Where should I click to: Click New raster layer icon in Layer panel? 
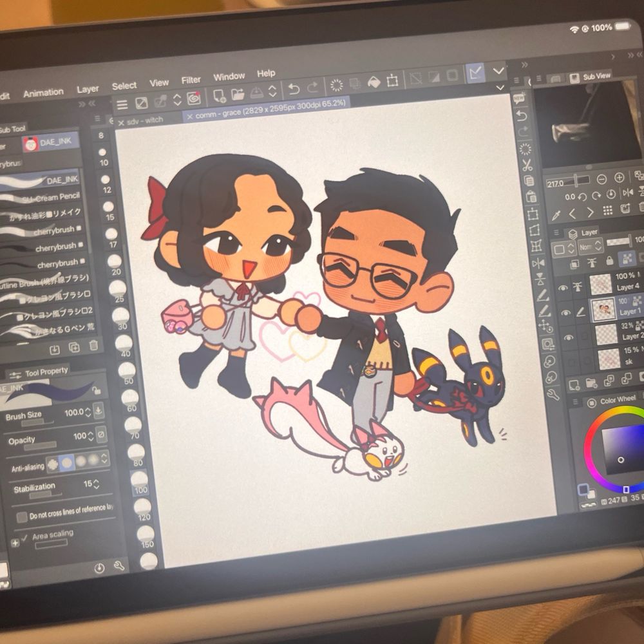(x=574, y=385)
